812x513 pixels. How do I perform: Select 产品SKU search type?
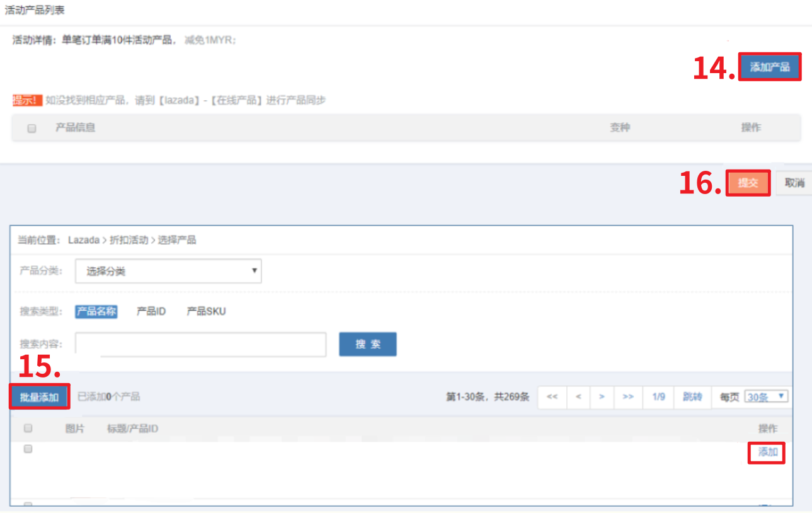click(206, 311)
